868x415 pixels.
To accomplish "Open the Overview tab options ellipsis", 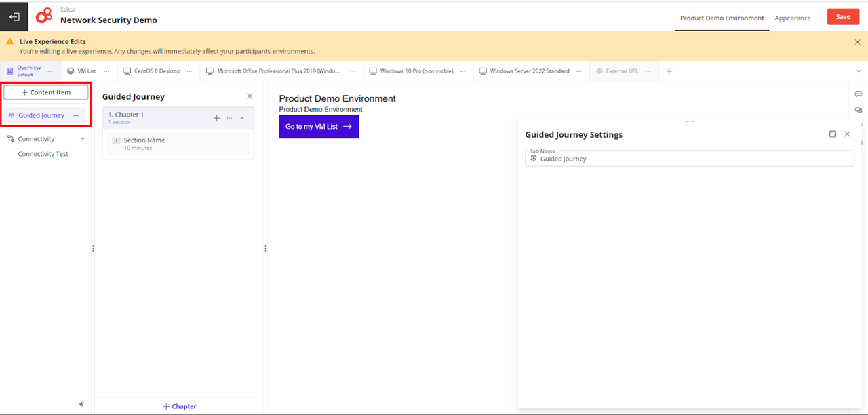I will pos(50,71).
